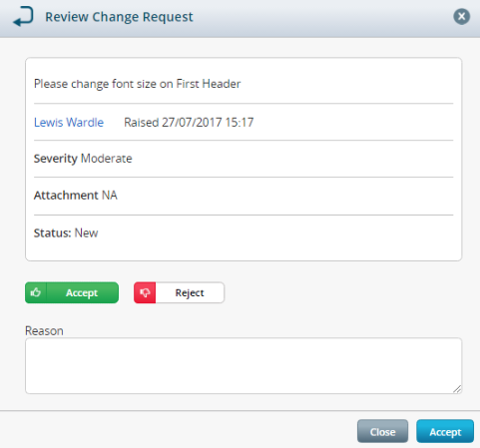The width and height of the screenshot is (480, 448).
Task: Click the thumbs-up icon on green Accept
Action: [x=36, y=292]
